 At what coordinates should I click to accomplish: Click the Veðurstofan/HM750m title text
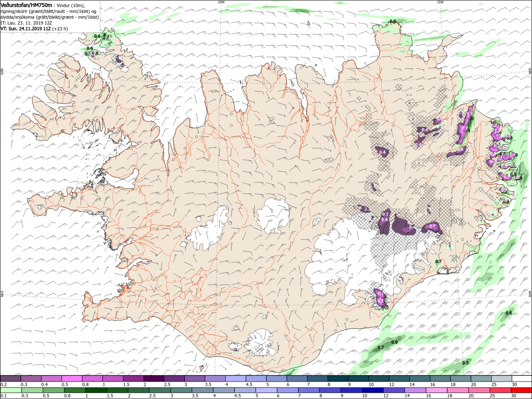27,5
